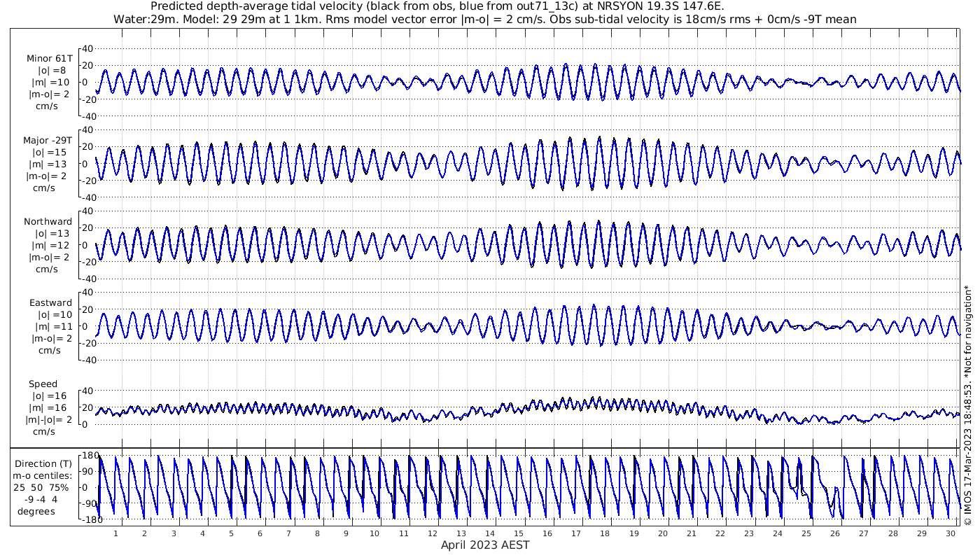Click the 'm-o centiles:' label

click(x=42, y=475)
